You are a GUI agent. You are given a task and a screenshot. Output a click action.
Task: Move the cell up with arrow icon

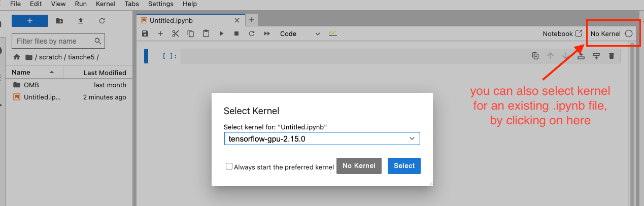click(x=551, y=56)
